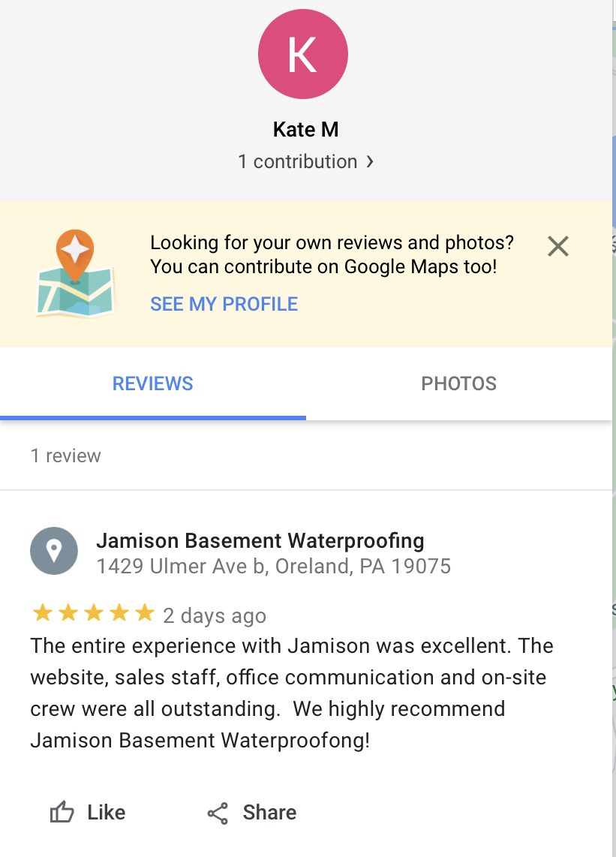Click the fifth gold rating star

pyautogui.click(x=144, y=613)
